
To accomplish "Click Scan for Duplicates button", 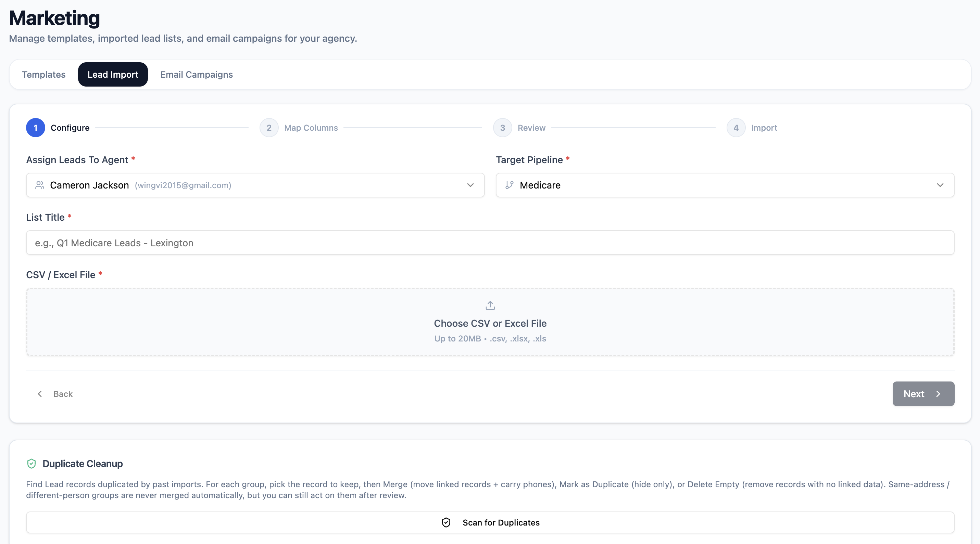I will [490, 522].
